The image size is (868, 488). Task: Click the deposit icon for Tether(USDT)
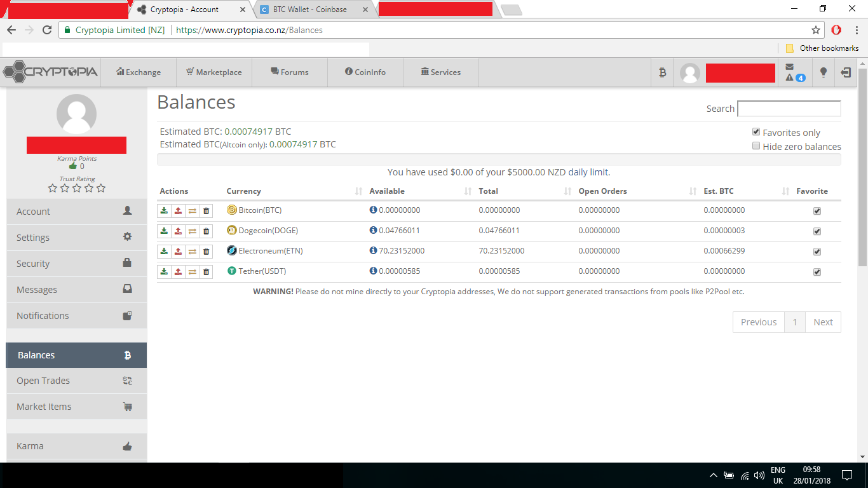(164, 271)
